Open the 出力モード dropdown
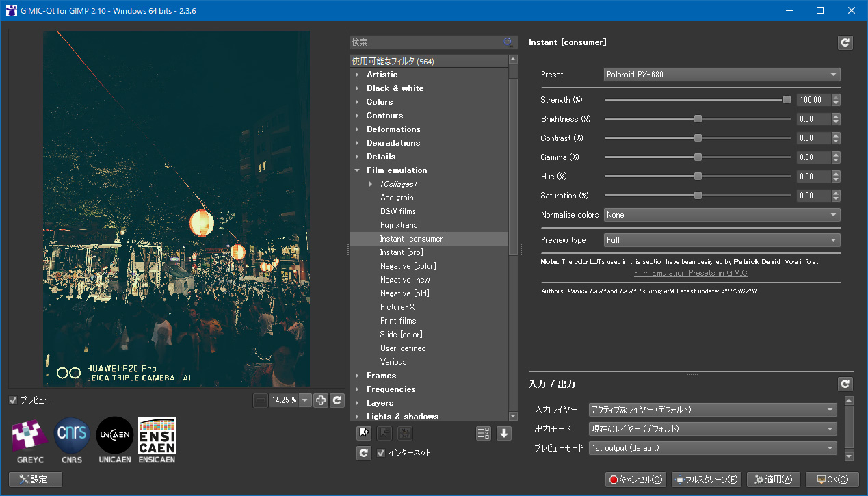 point(713,429)
